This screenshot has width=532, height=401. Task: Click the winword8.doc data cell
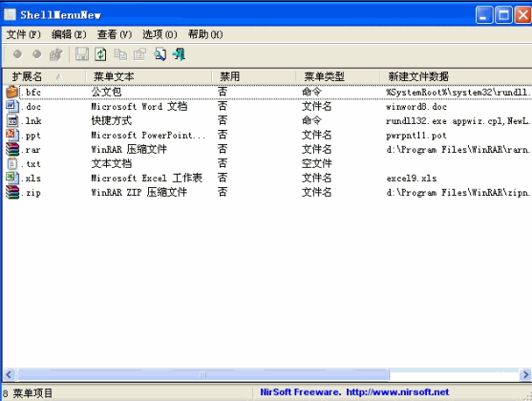coord(416,107)
